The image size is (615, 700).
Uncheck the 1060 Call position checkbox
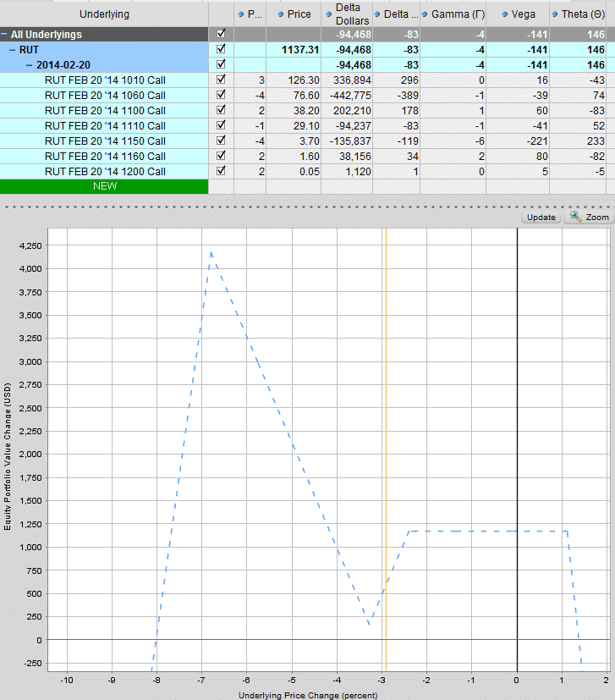coord(221,94)
